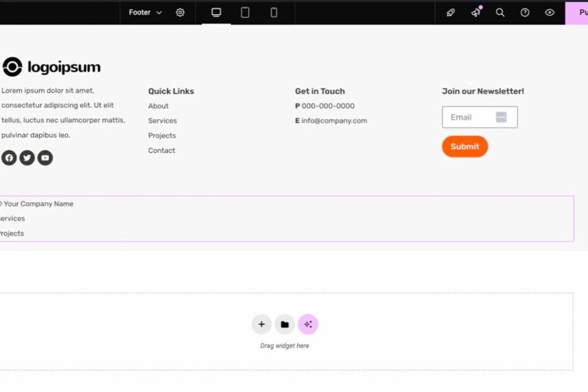
Task: Click the Twitter social icon
Action: click(27, 158)
